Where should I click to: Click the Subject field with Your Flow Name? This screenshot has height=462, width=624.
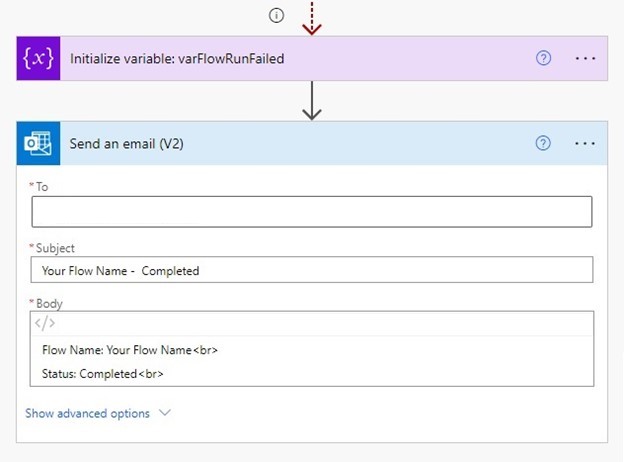click(312, 270)
